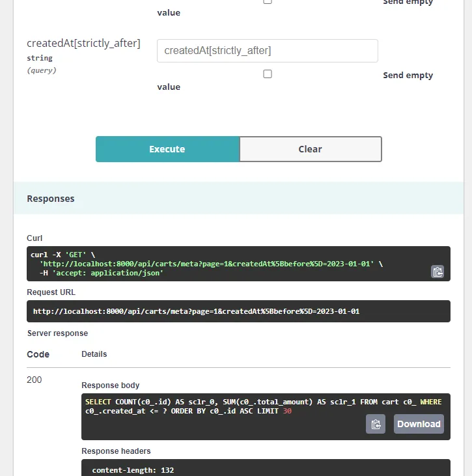Screen dimensions: 472x476
Task: Click the Curl label
Action: pos(35,238)
